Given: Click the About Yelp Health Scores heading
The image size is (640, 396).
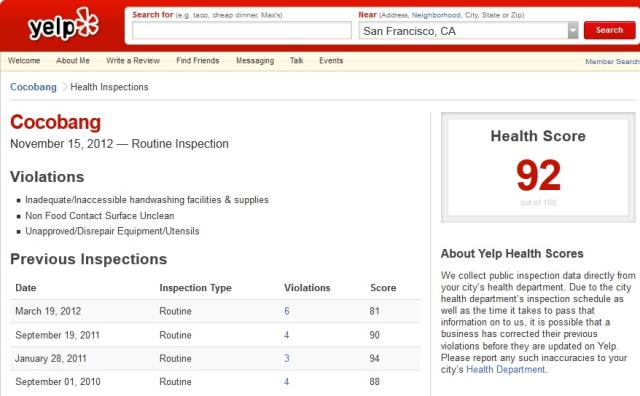Looking at the screenshot, I should tap(512, 254).
